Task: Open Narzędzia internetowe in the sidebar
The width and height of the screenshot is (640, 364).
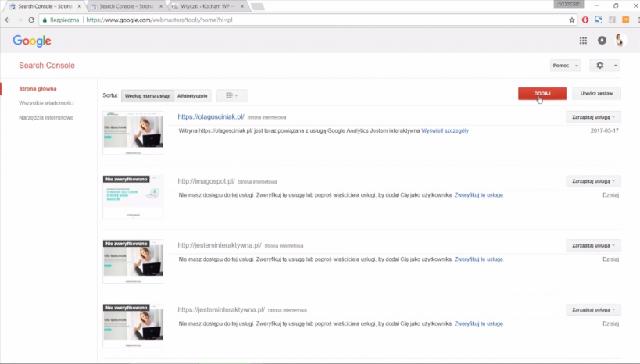Action: [x=46, y=117]
